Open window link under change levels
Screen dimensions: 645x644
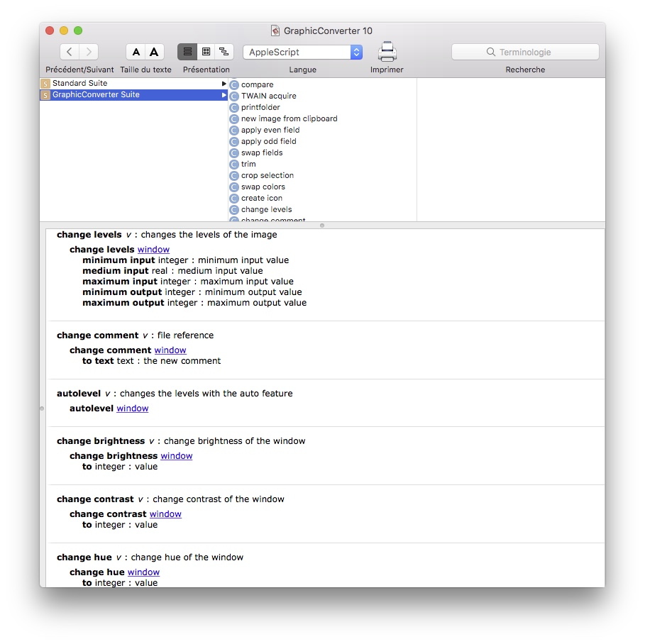pos(153,250)
